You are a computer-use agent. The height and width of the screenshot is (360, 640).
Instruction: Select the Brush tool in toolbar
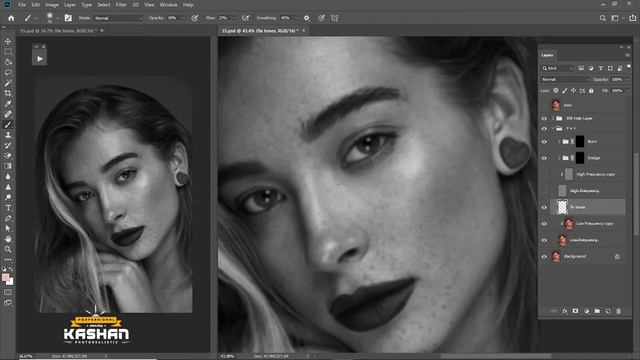[8, 124]
